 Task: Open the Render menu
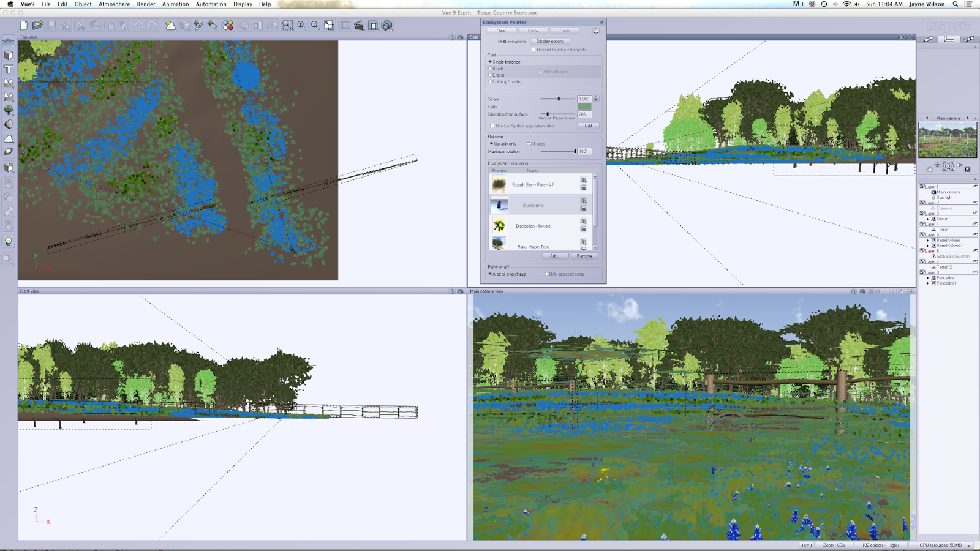tap(146, 4)
